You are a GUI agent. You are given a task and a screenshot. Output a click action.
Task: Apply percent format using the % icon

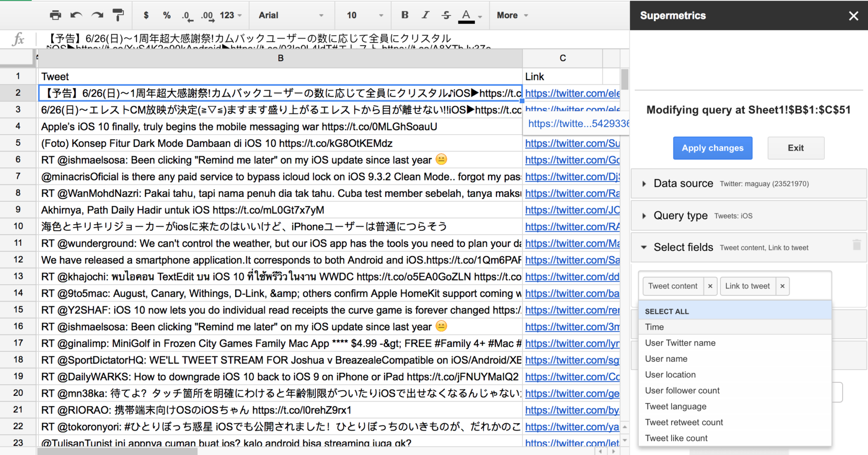tap(166, 15)
